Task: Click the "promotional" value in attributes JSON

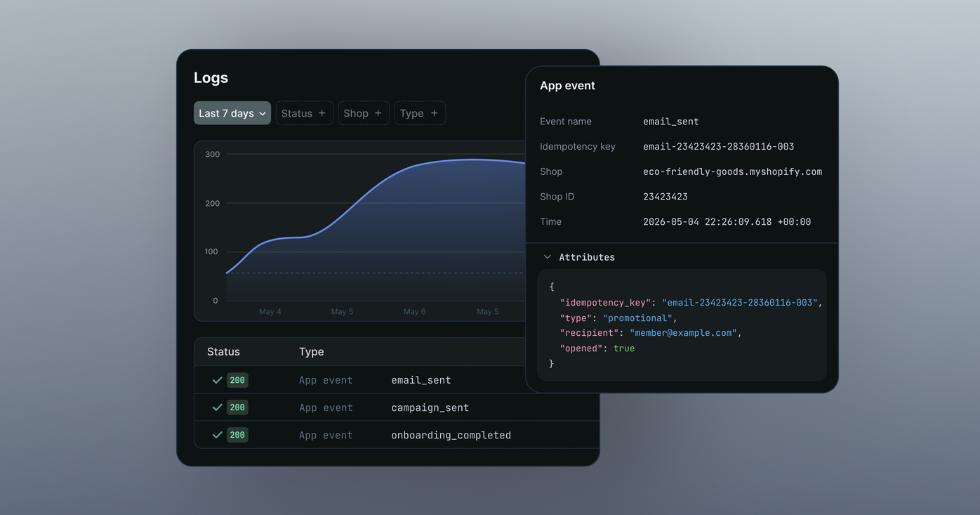Action: tap(638, 318)
